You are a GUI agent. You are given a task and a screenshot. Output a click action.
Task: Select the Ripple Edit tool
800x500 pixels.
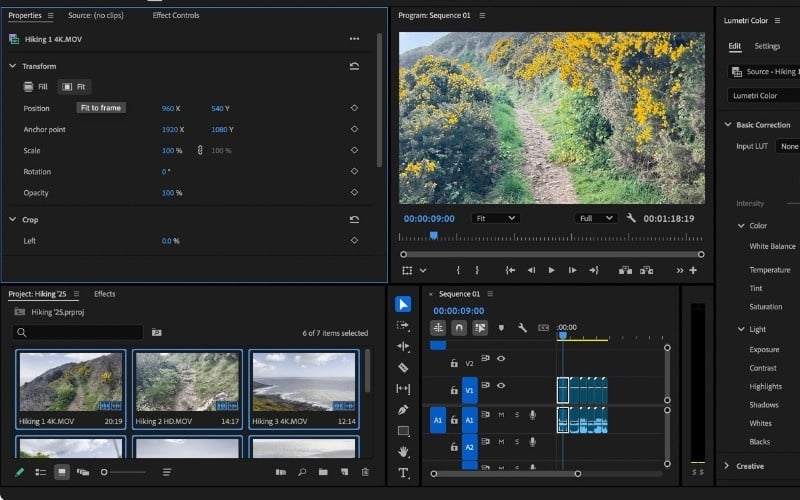pos(403,346)
